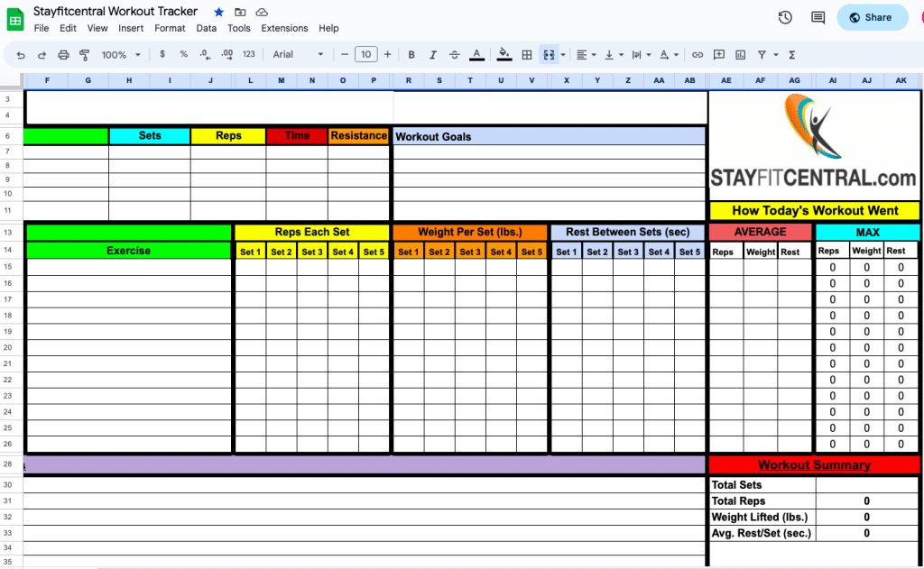Toggle strikethrough formatting
The height and width of the screenshot is (569, 924).
click(454, 55)
